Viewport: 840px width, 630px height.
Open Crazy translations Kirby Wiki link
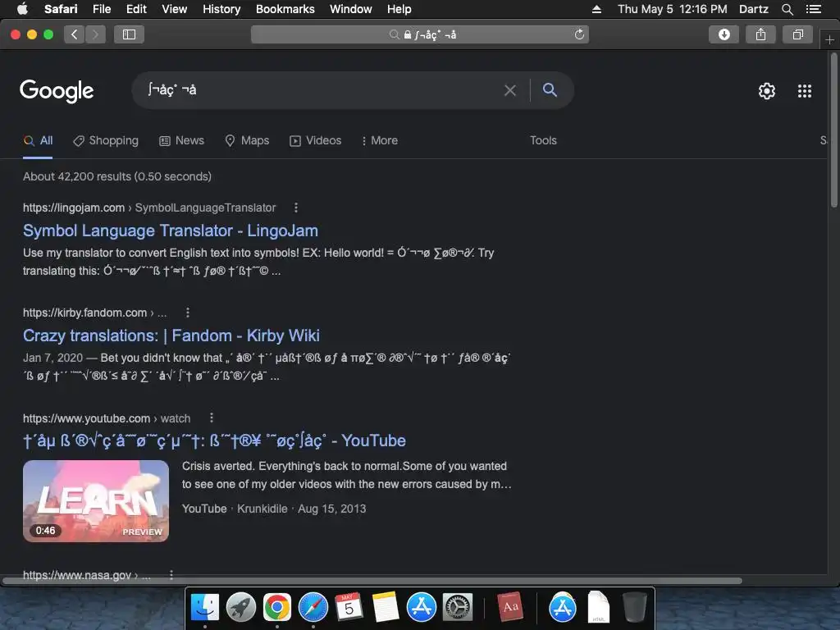click(171, 336)
